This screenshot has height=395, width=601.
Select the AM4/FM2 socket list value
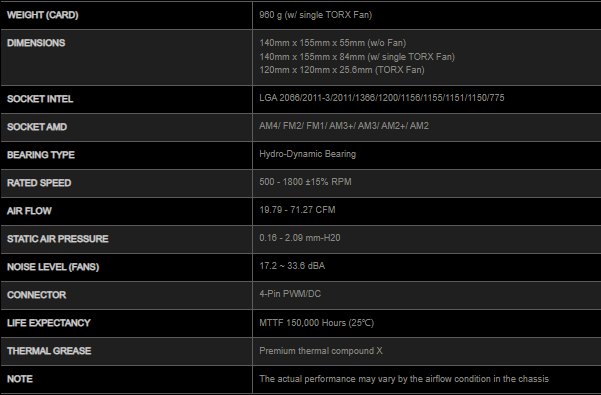click(x=344, y=126)
